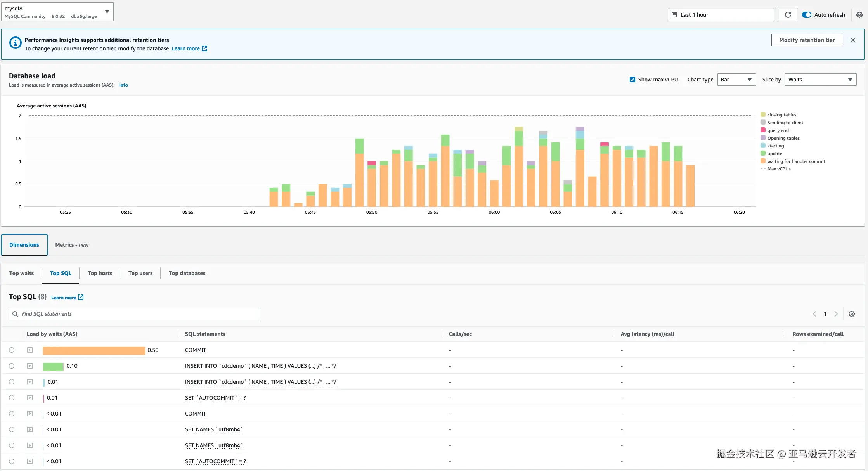The width and height of the screenshot is (868, 471).
Task: Expand the first COMMIT row plus icon
Action: point(30,350)
